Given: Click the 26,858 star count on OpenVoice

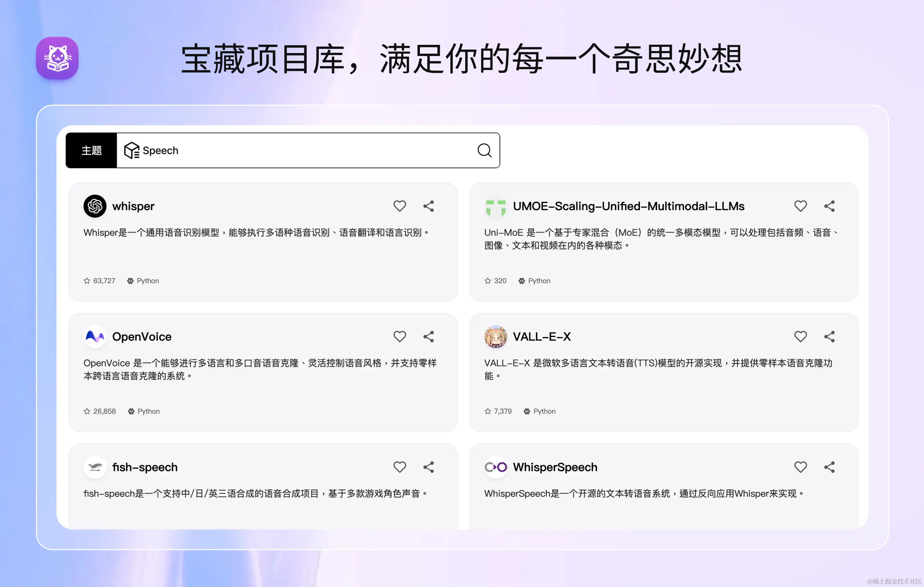Looking at the screenshot, I should tap(104, 411).
